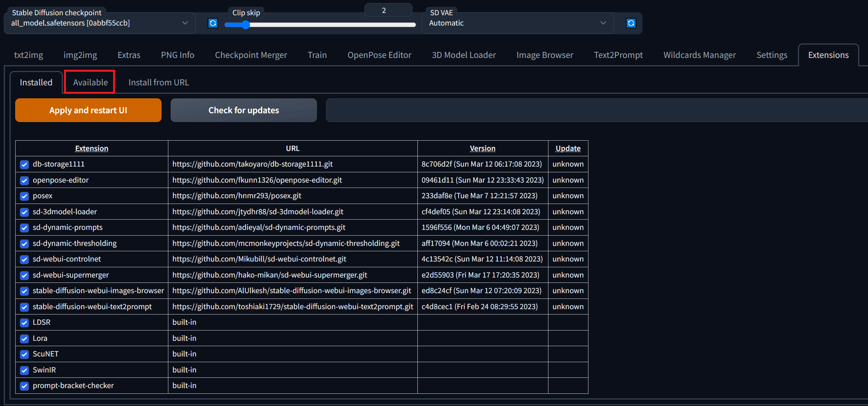Switch to the Available tab

90,82
